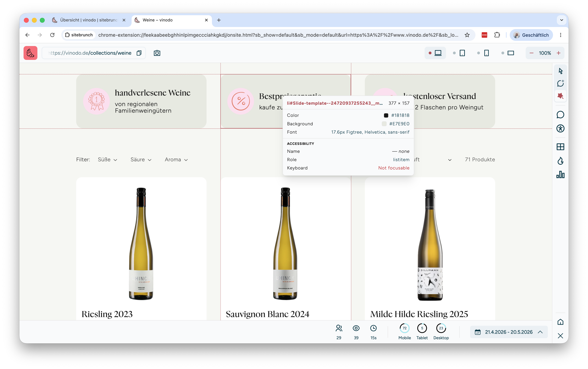The width and height of the screenshot is (588, 369).
Task: Click the red extension icon in toolbar
Action: pyautogui.click(x=484, y=35)
